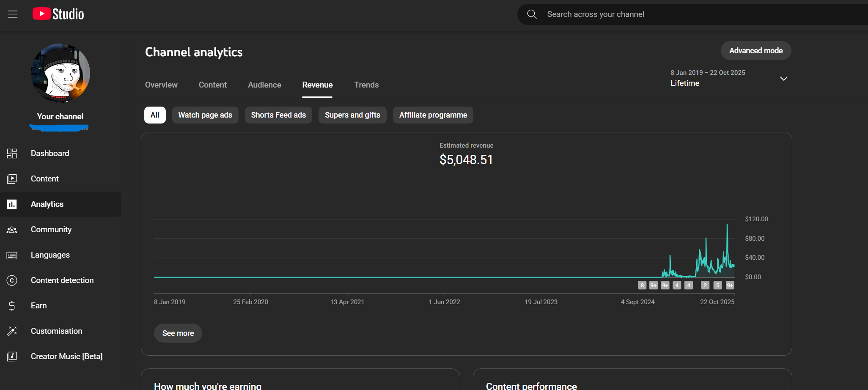Click the search magnifier icon
This screenshot has height=390, width=868.
click(532, 14)
